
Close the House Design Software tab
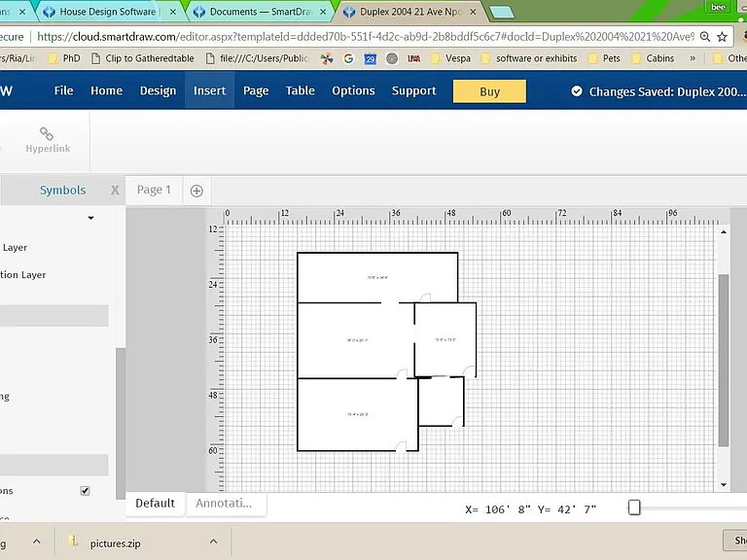(x=173, y=12)
